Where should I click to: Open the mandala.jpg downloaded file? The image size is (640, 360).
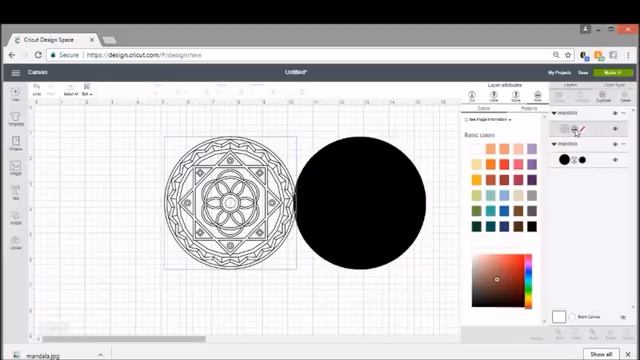pyautogui.click(x=43, y=356)
